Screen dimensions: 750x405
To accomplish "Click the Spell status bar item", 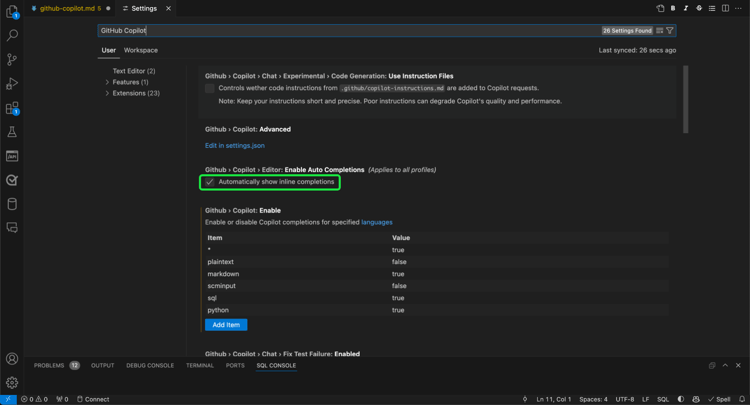I will 719,399.
